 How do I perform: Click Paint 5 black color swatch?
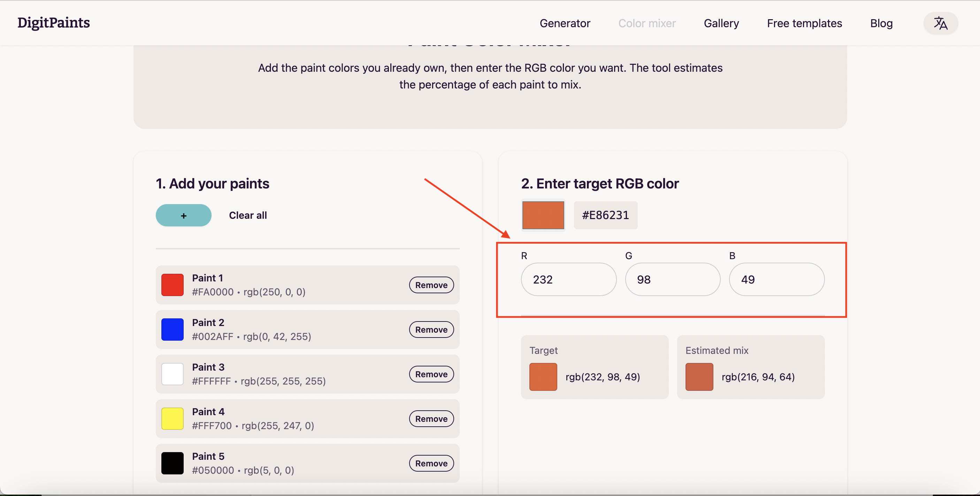coord(173,463)
